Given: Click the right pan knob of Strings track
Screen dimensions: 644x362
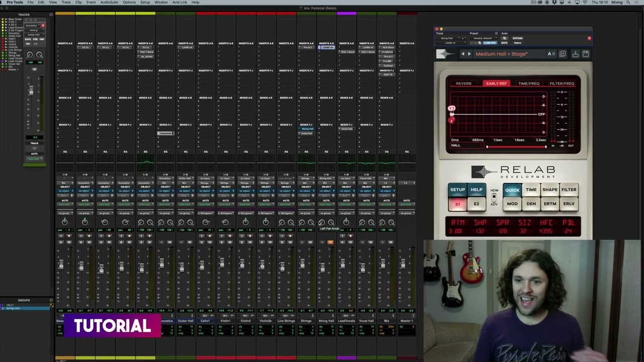Looking at the screenshot, I should pyautogui.click(x=311, y=222).
